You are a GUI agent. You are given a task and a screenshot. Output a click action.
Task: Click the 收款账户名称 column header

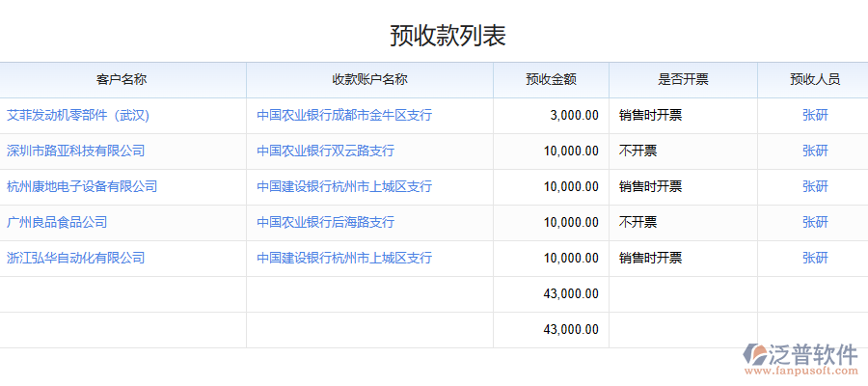(369, 80)
